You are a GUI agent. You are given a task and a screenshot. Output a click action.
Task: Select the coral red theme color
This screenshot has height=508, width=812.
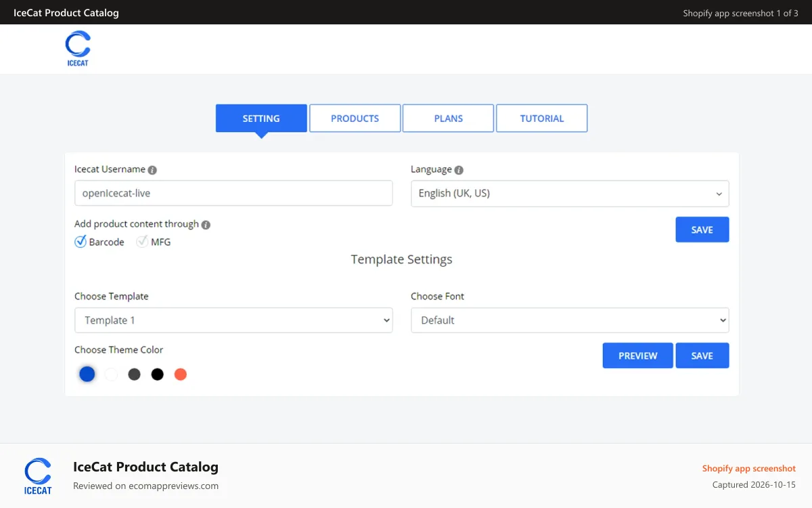[x=180, y=375]
